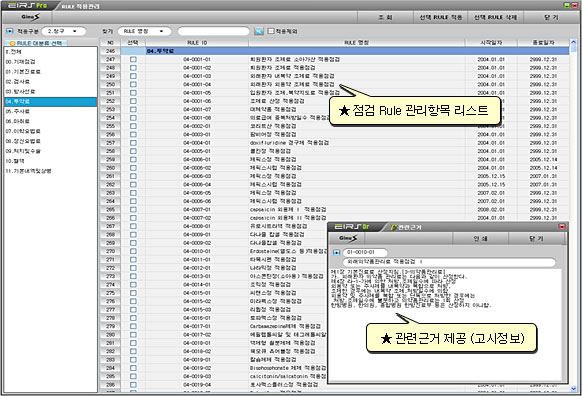Click the 01-0010-01 field in popup
582x396 pixels.
pyautogui.click(x=365, y=252)
